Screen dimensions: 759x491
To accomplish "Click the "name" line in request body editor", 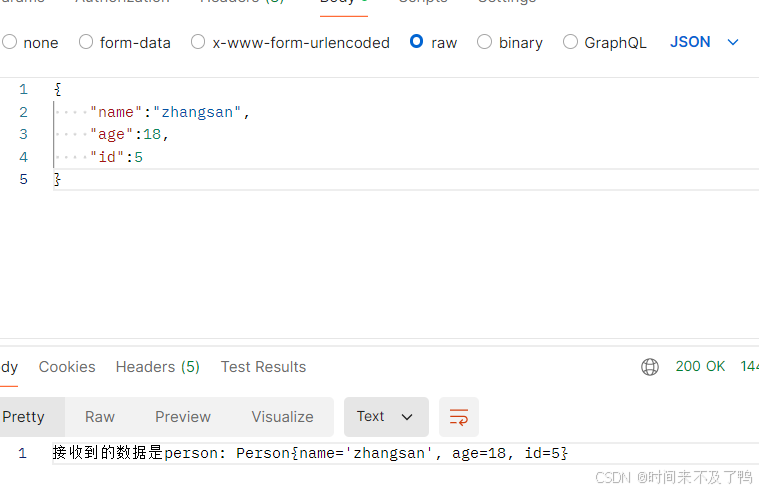I will click(170, 112).
